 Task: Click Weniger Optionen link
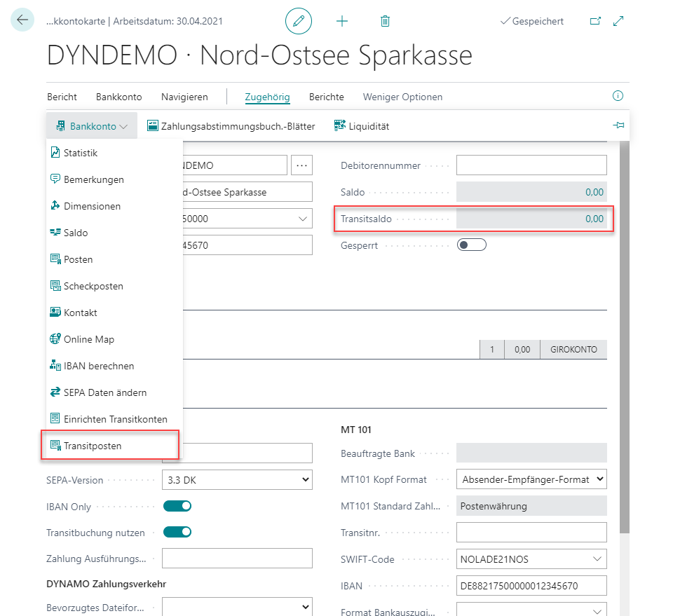(x=402, y=97)
